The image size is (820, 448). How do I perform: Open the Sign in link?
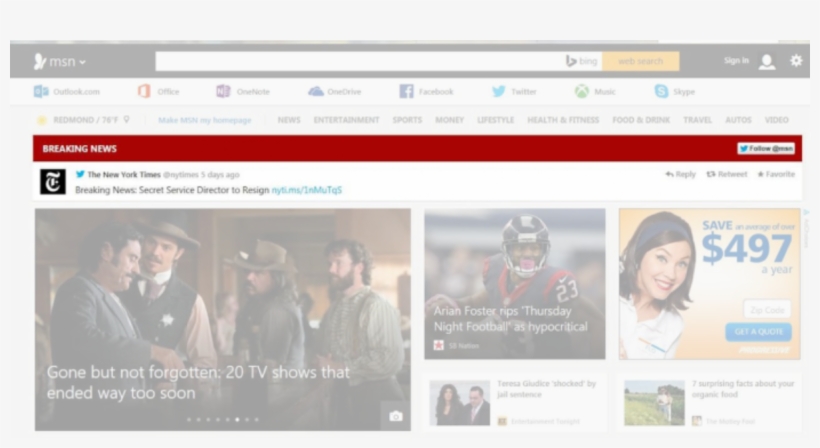(736, 61)
